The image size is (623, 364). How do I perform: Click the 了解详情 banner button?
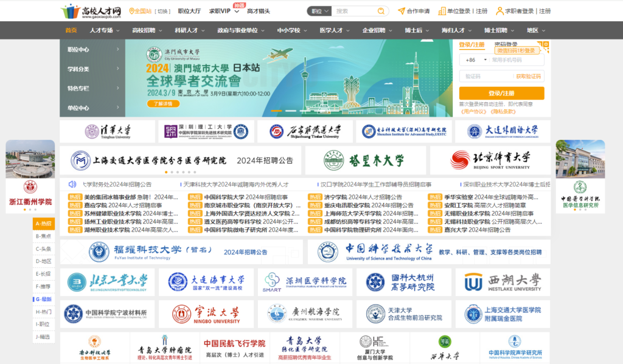point(163,103)
